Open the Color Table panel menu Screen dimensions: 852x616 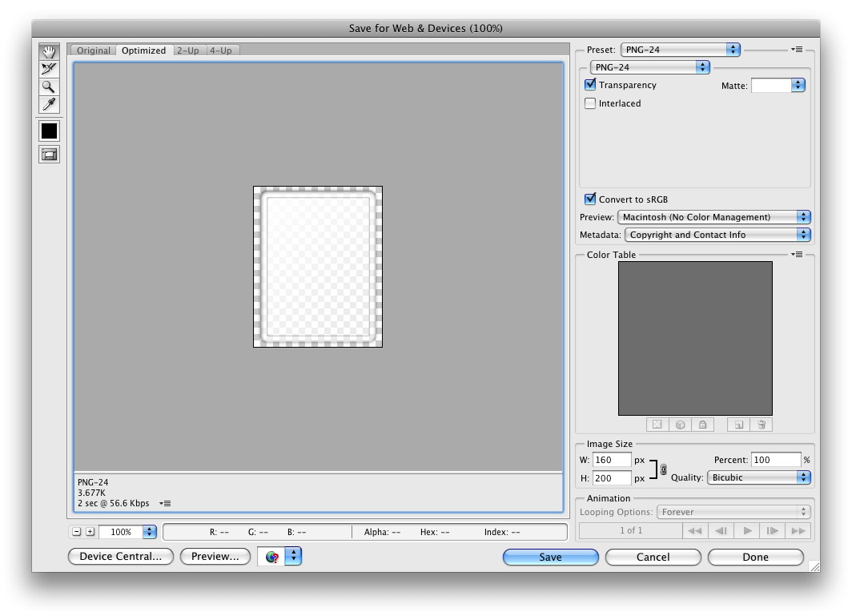tap(797, 255)
